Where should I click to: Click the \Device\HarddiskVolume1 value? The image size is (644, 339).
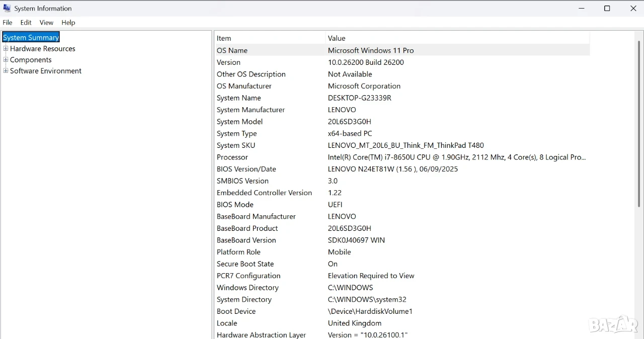pos(370,311)
